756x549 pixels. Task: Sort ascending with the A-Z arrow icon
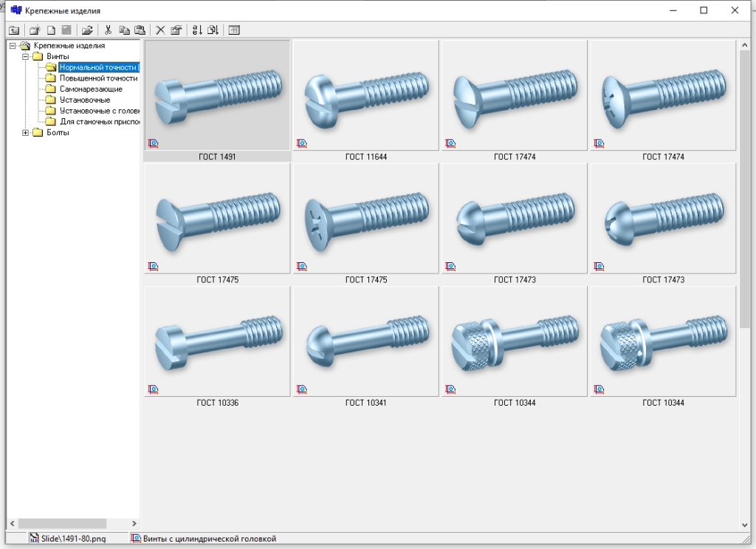tap(196, 30)
